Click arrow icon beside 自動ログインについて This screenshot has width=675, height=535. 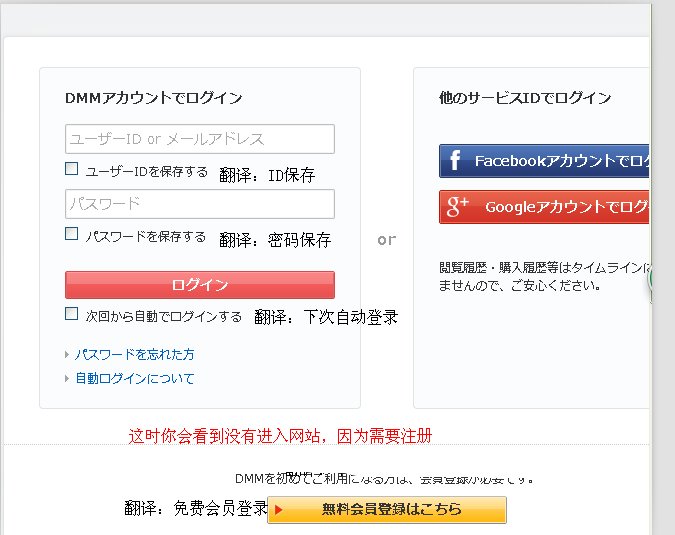[x=67, y=379]
